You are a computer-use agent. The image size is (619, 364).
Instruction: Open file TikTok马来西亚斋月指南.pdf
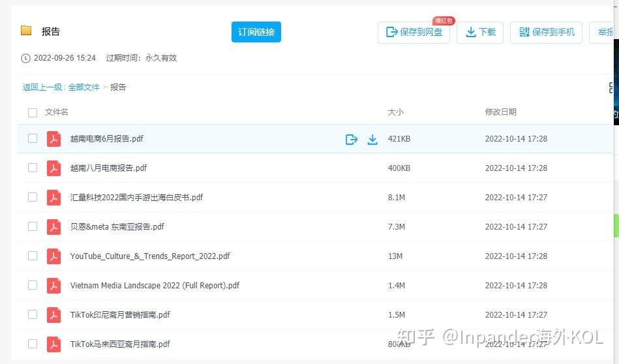(120, 344)
